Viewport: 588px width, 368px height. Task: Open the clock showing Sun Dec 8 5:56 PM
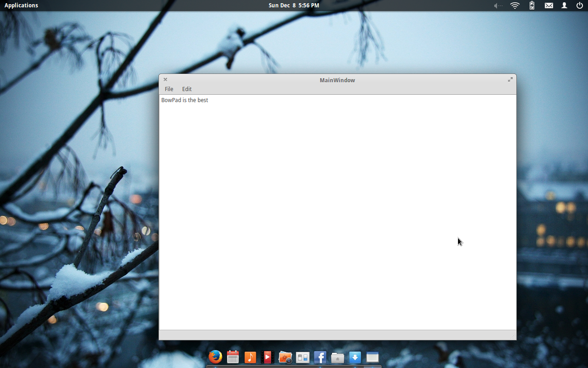(294, 6)
